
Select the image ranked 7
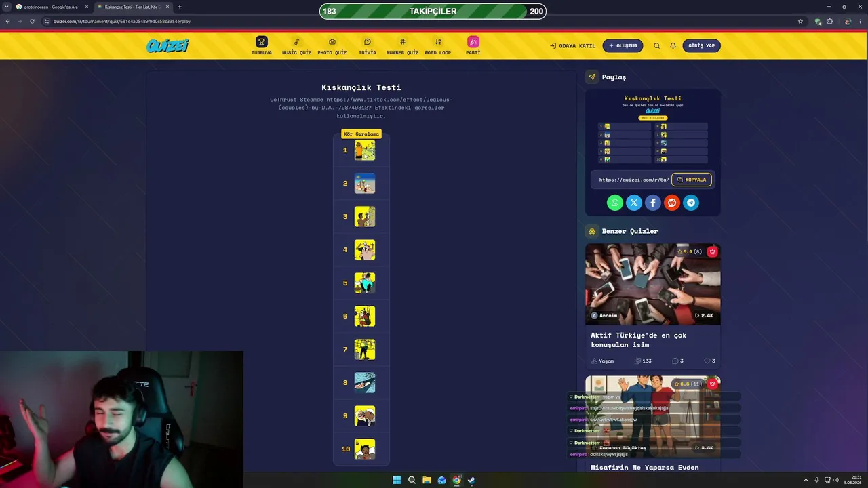click(365, 350)
